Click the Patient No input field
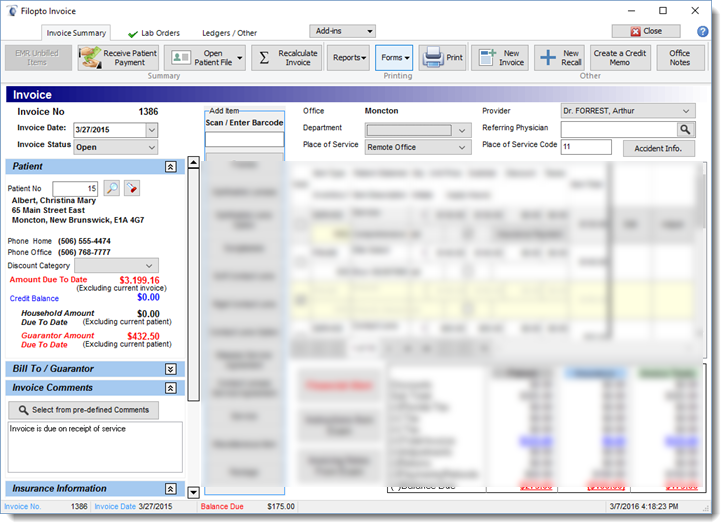 75,188
